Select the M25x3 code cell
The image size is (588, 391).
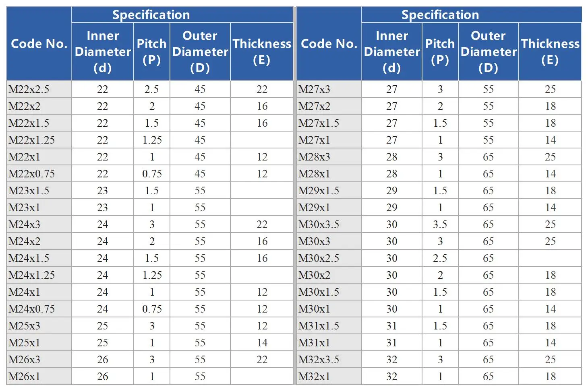tap(39, 326)
